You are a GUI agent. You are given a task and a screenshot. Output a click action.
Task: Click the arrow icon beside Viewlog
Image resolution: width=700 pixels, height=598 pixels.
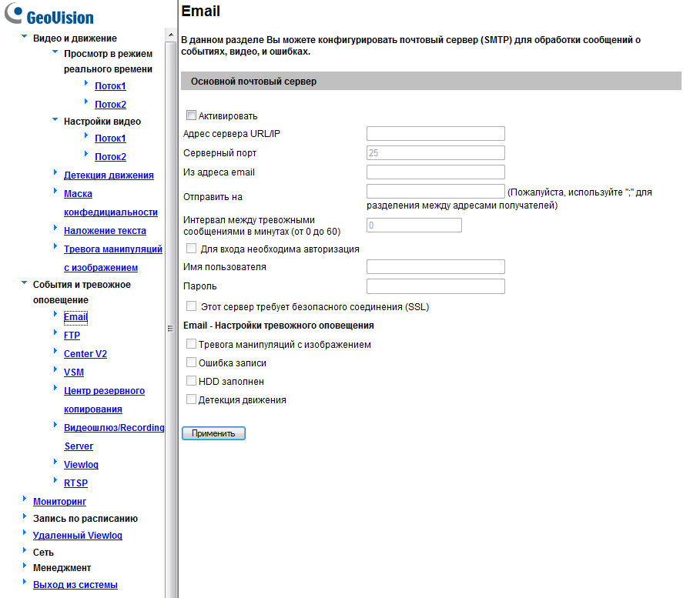pyautogui.click(x=55, y=462)
